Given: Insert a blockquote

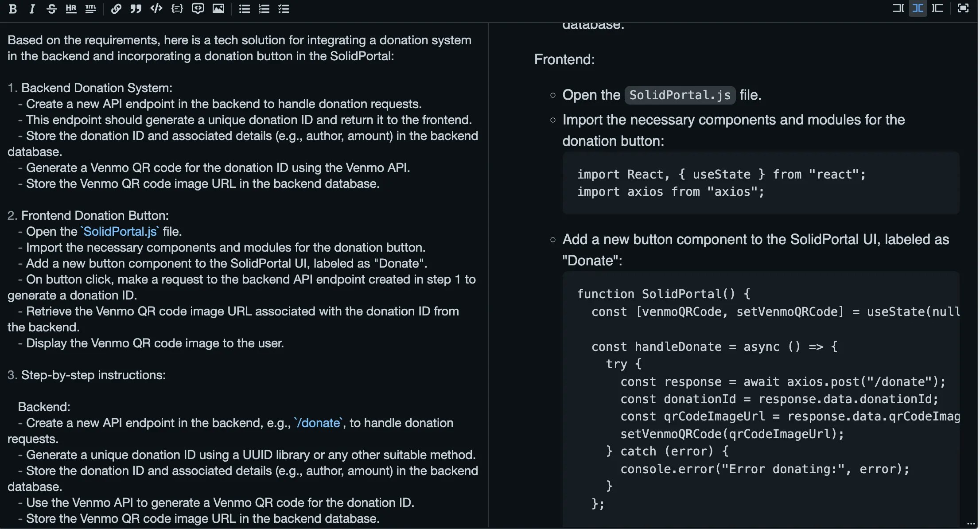Looking at the screenshot, I should [x=136, y=9].
